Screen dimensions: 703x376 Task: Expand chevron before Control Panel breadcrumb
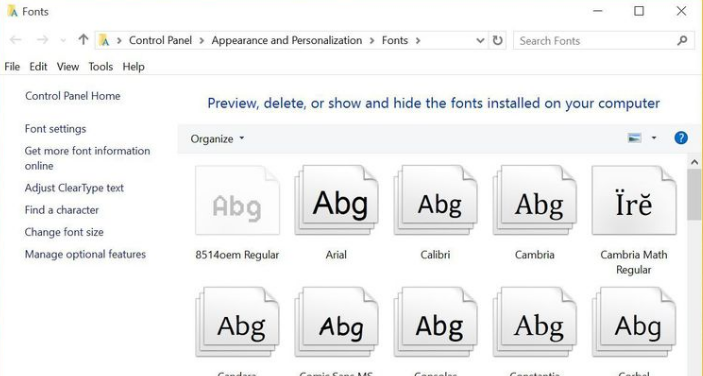pyautogui.click(x=119, y=40)
